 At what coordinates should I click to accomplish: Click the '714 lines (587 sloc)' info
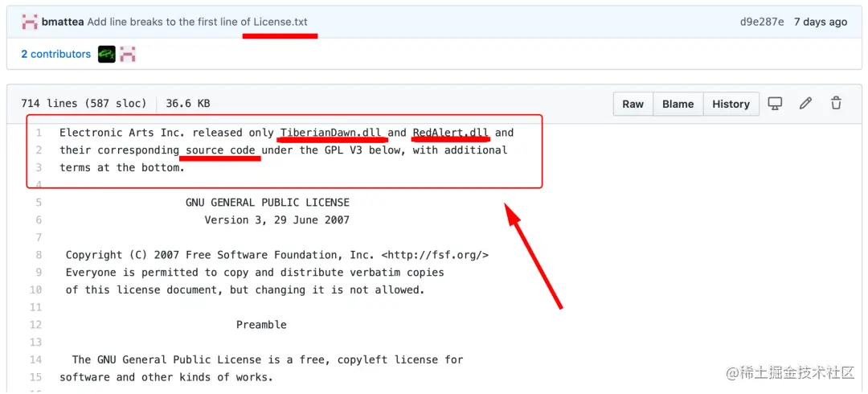tap(84, 104)
